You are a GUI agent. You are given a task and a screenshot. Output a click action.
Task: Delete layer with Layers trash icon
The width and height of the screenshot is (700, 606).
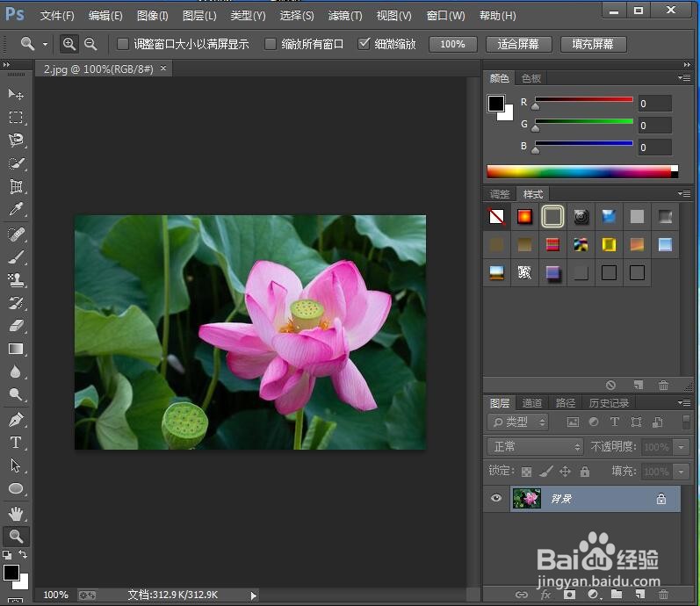[x=663, y=595]
